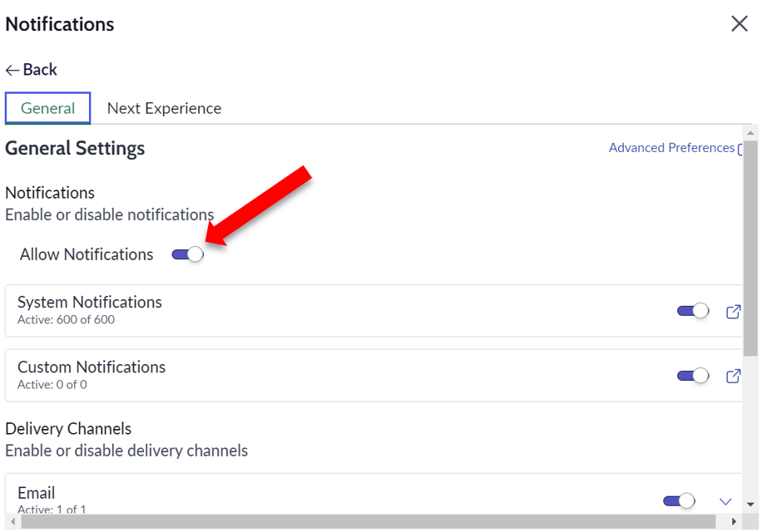This screenshot has height=532, width=762.
Task: Click the X icon to dismiss Notifications
Action: tap(739, 24)
